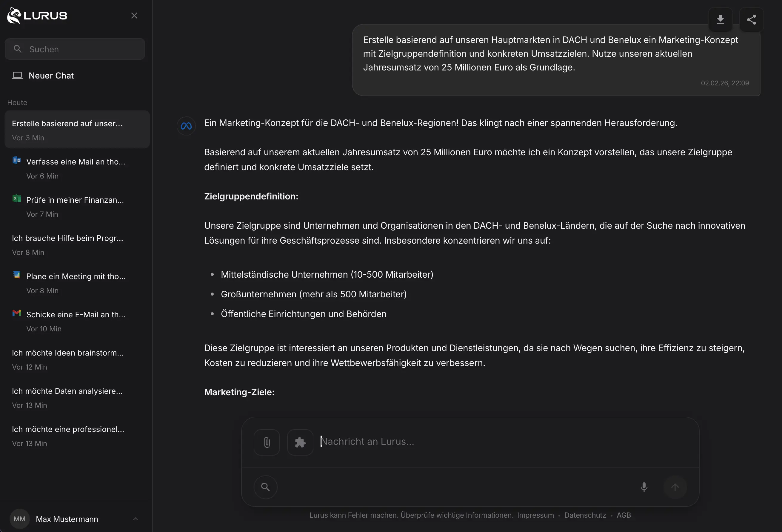
Task: Select chat "Schicke eine E-Mail an th..."
Action: (x=76, y=315)
